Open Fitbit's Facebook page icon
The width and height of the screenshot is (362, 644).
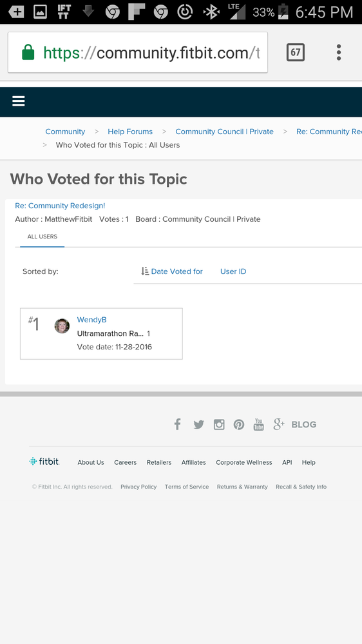177,424
